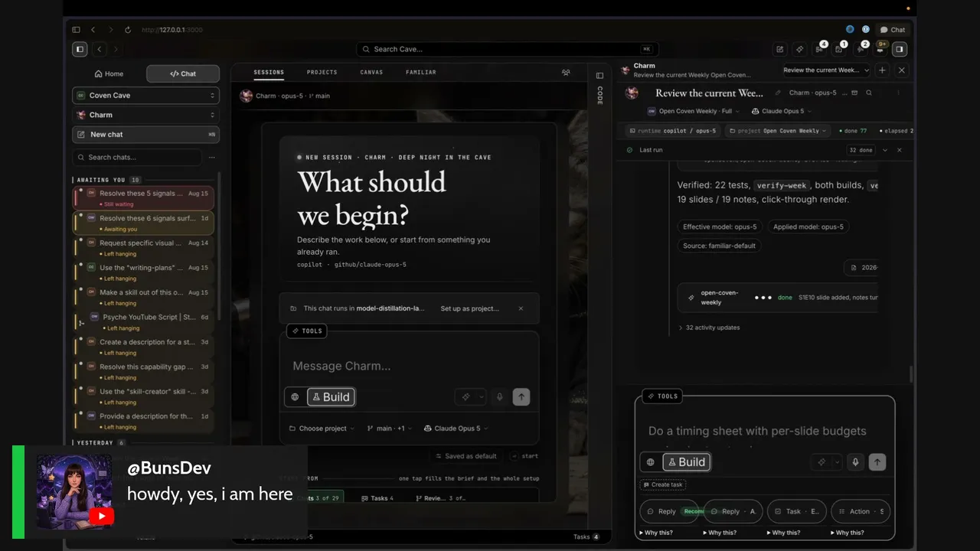The width and height of the screenshot is (980, 551).
Task: Open the Coven Cave workspace dropdown
Action: (x=145, y=96)
